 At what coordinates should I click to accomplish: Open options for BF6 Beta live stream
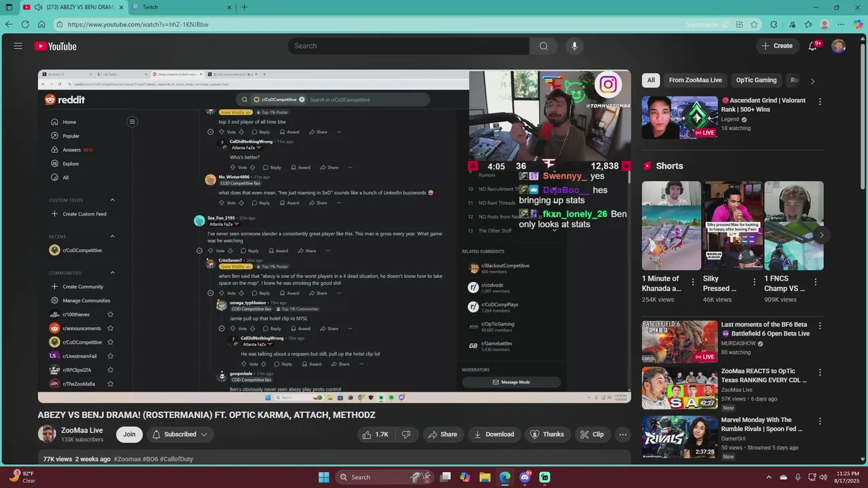point(820,326)
